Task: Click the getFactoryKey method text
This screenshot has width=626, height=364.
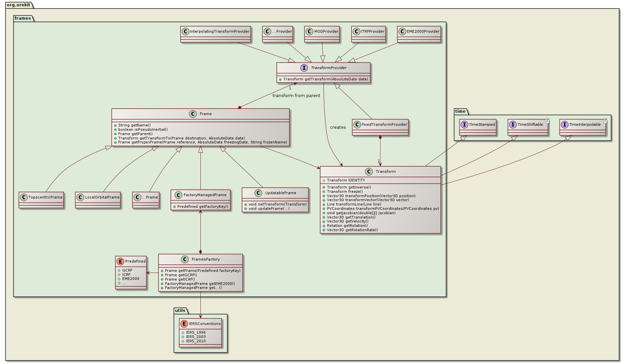Action: tap(202, 207)
